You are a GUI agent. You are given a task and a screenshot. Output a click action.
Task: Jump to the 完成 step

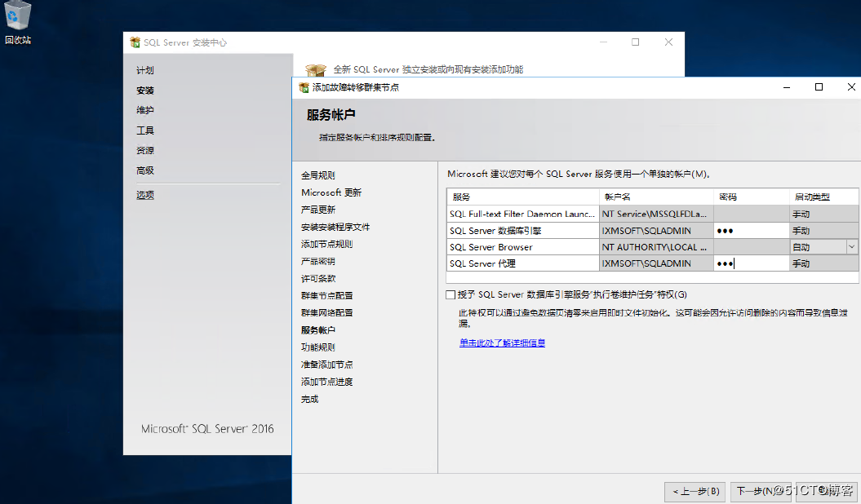311,399
